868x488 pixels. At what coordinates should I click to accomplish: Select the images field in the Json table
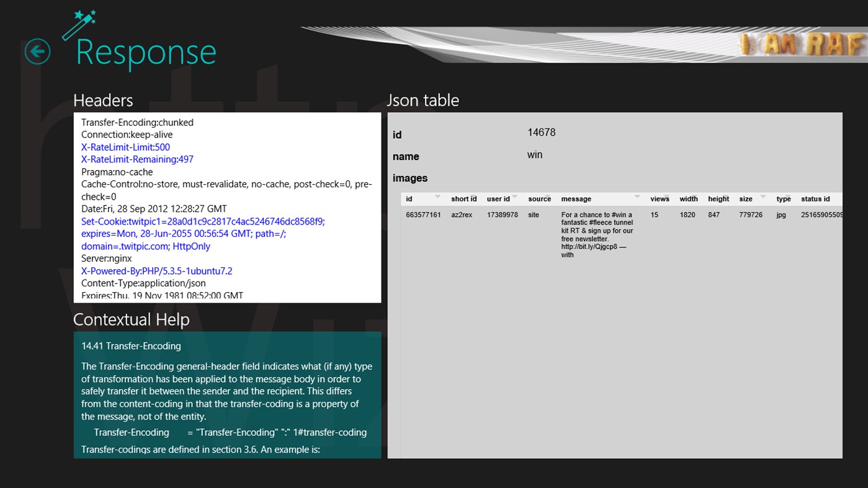click(x=409, y=178)
